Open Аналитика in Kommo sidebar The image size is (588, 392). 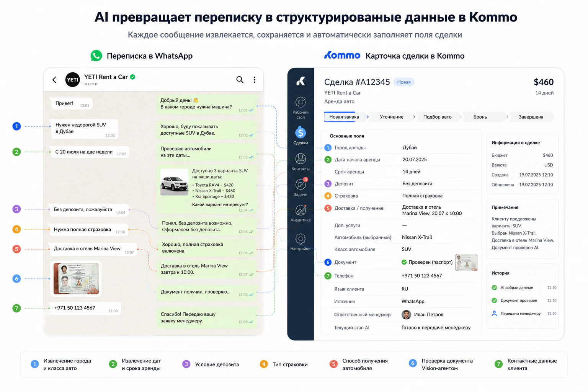(301, 213)
